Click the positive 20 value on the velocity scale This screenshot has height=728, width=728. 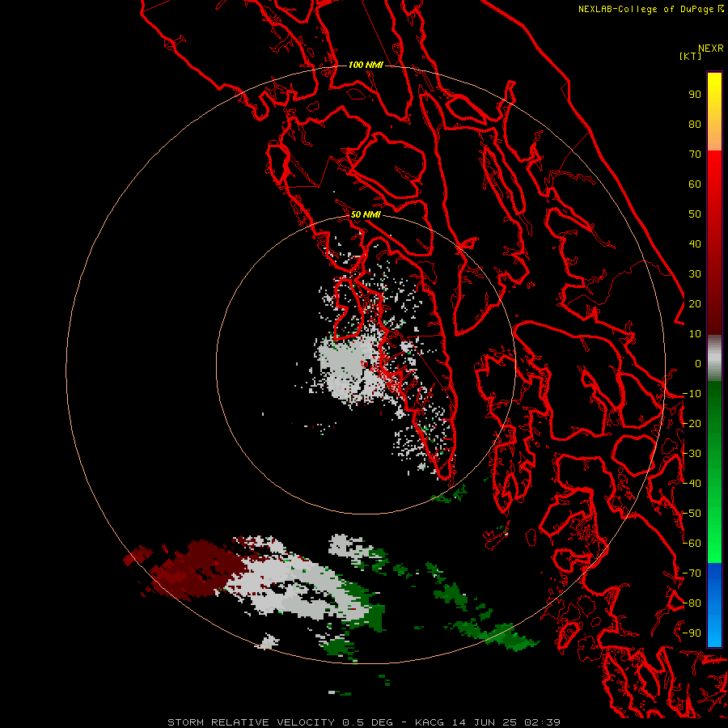pos(695,304)
